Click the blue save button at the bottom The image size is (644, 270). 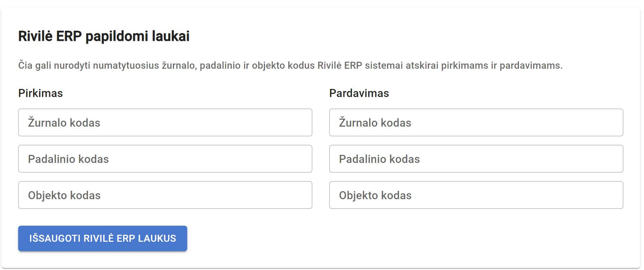pos(103,239)
